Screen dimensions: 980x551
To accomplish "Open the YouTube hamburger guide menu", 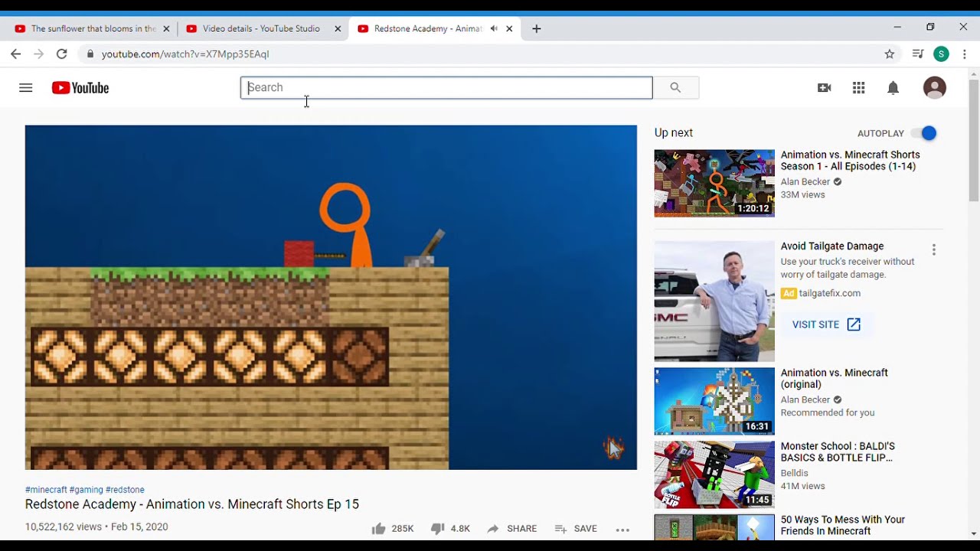I will pyautogui.click(x=25, y=88).
